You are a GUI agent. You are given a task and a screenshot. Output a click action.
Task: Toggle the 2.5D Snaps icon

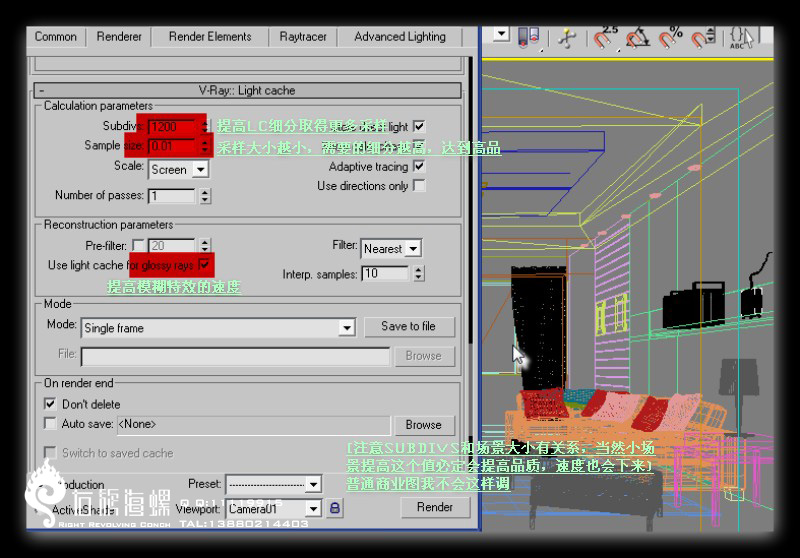coord(606,38)
